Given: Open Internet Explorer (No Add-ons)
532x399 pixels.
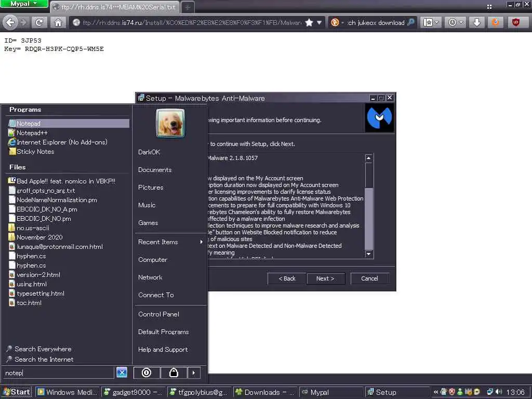Looking at the screenshot, I should coord(68,142).
